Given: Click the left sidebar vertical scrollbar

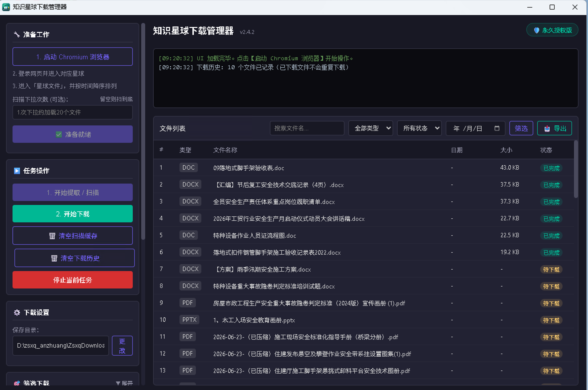Looking at the screenshot, I should tap(143, 131).
